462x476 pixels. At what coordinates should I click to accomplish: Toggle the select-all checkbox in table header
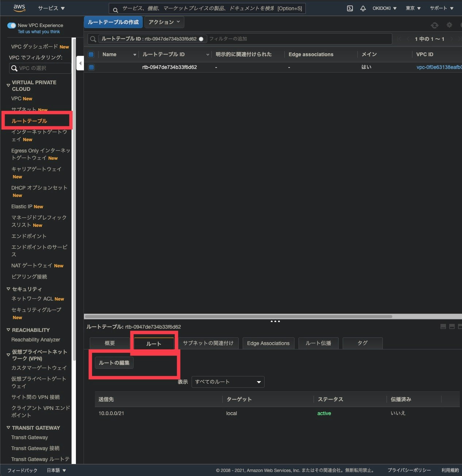(91, 54)
